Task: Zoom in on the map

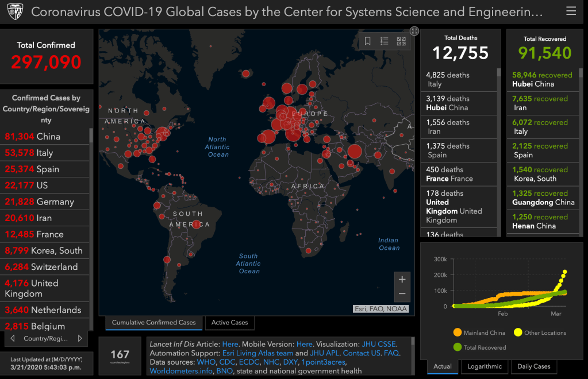Action: (402, 279)
